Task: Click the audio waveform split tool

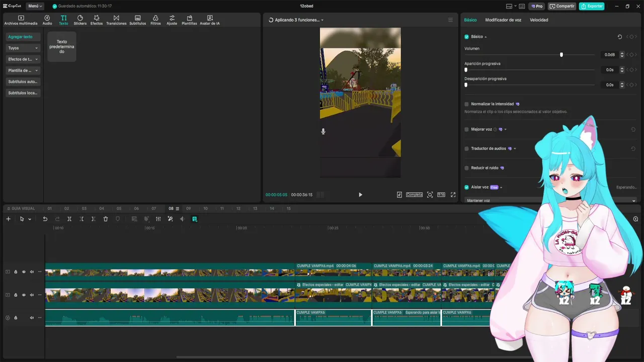Action: point(182,219)
